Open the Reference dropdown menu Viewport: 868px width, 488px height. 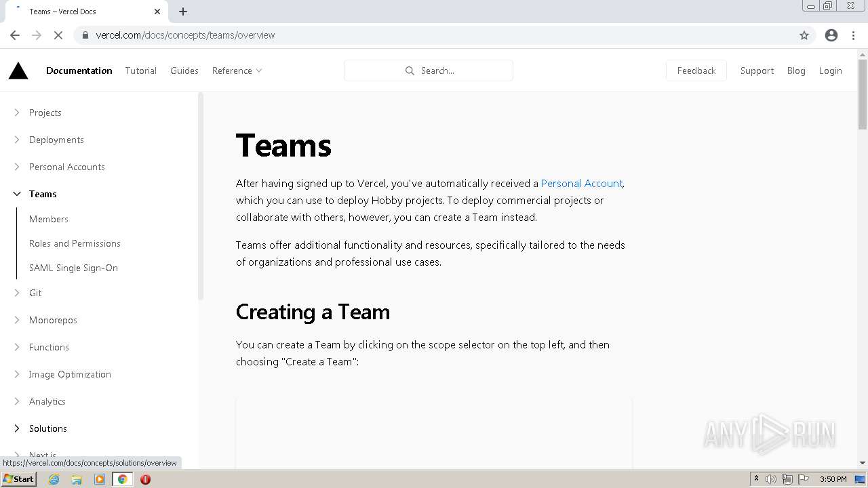[237, 70]
